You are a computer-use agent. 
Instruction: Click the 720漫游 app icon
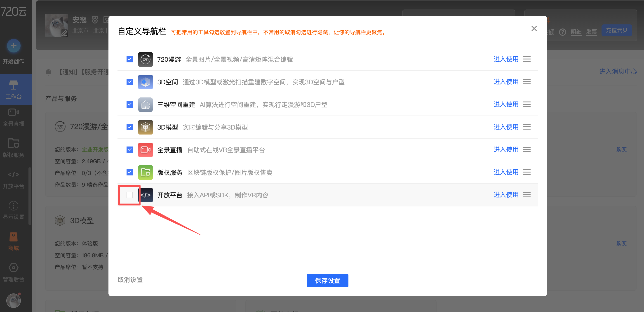[x=145, y=59]
